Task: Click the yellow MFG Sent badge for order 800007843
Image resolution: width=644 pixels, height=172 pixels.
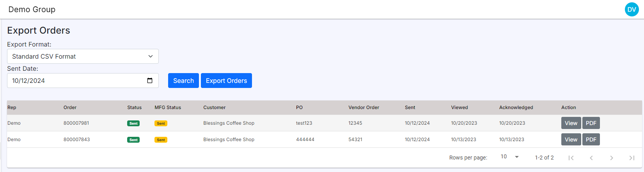Action: pyautogui.click(x=161, y=140)
